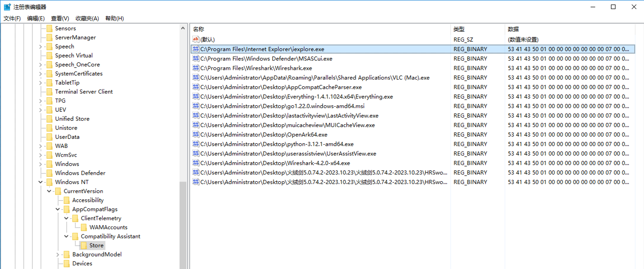The image size is (644, 269).
Task: Click the binary icon of python-3.12.1-amd64.exe
Action: tap(196, 144)
